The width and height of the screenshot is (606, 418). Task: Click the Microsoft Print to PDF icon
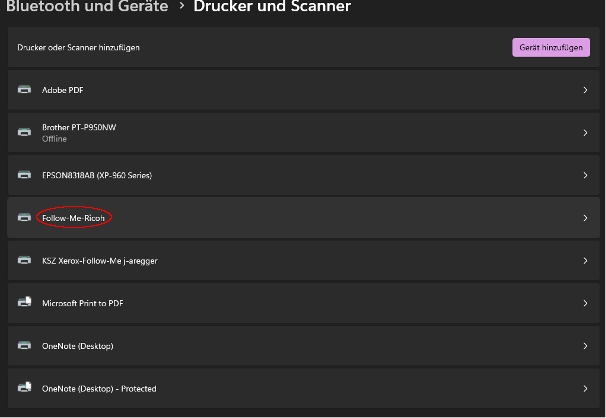coord(24,302)
